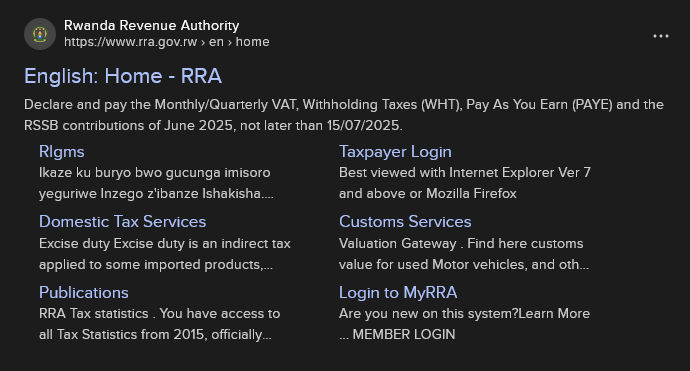
Task: Click the text 'Are you new on this system?Learn More'
Action: click(x=464, y=313)
